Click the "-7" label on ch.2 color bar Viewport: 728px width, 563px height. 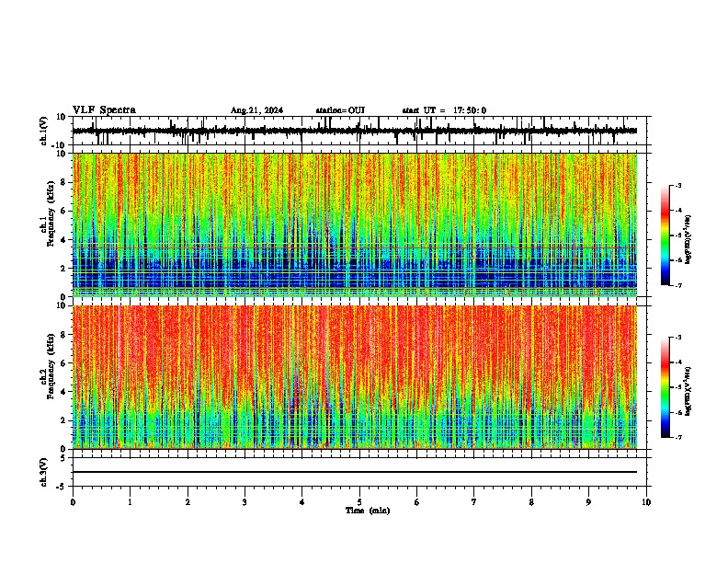677,437
